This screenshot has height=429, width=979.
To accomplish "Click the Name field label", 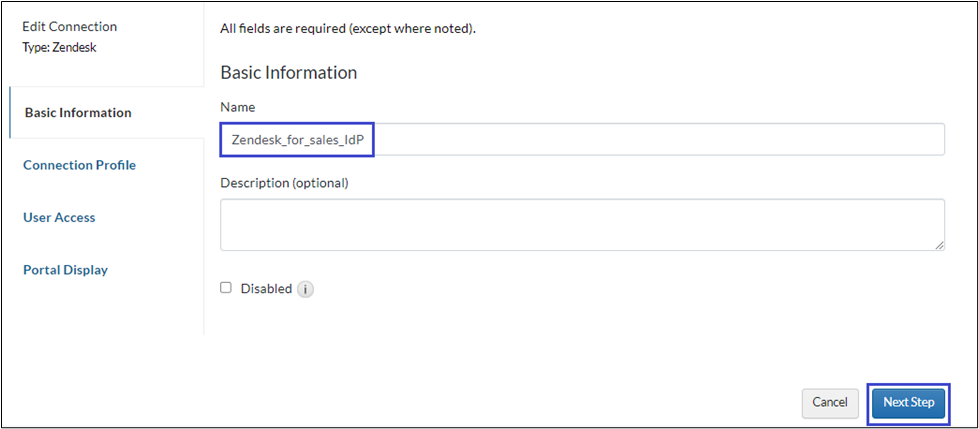I will click(237, 106).
